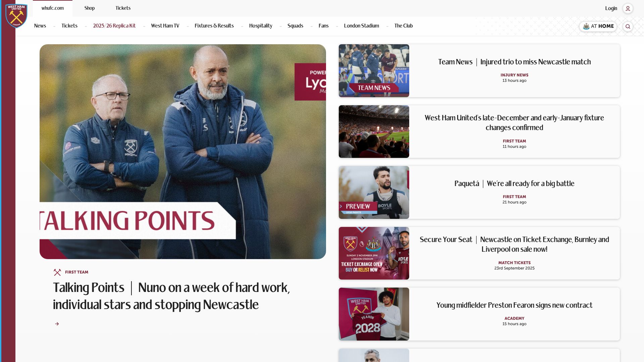Click the crossed hammers First Team icon

point(57,272)
